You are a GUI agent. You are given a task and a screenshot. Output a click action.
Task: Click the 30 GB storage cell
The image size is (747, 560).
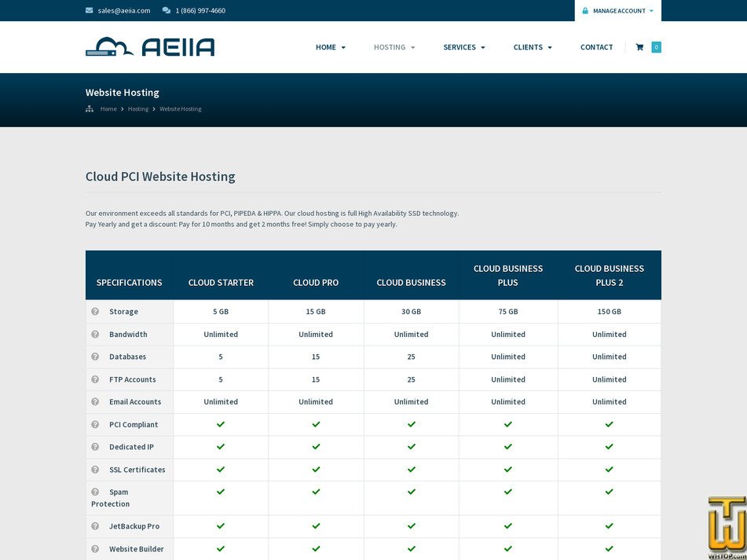411,312
